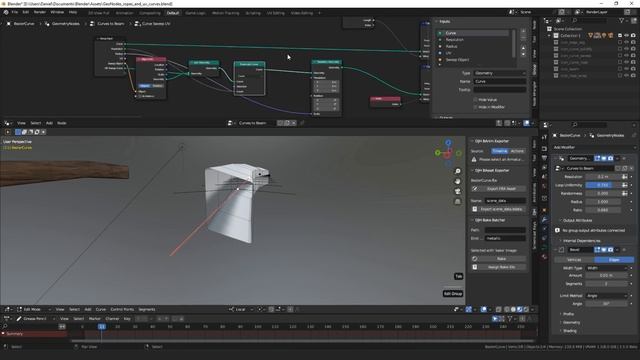Switch to the Default workspace tab
640x360 pixels.
[173, 13]
